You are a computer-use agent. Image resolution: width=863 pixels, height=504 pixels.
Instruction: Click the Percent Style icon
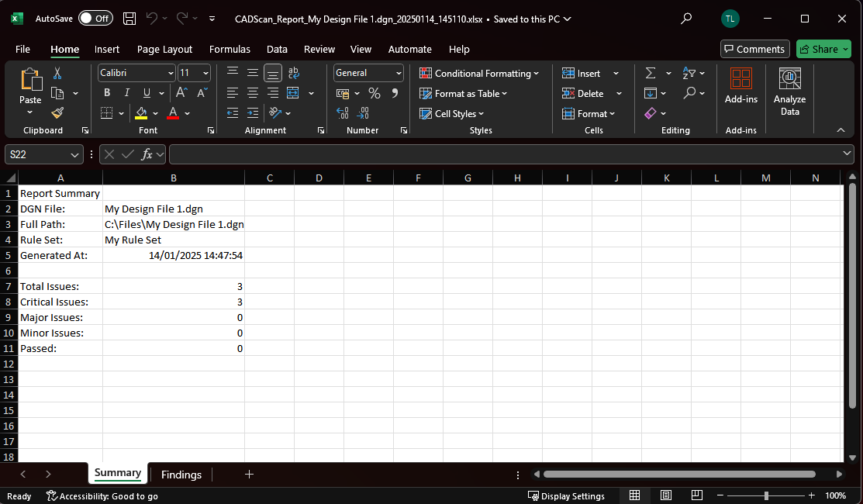click(374, 93)
